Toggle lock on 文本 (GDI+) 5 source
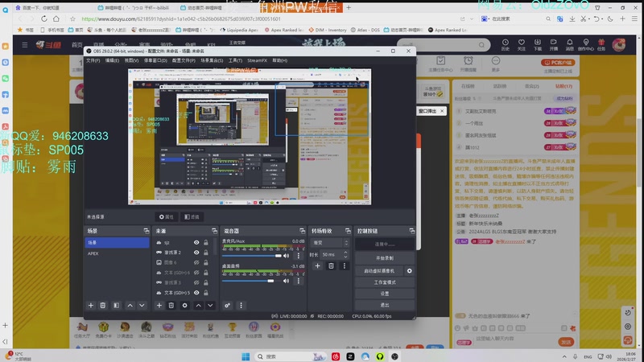 [x=206, y=293]
